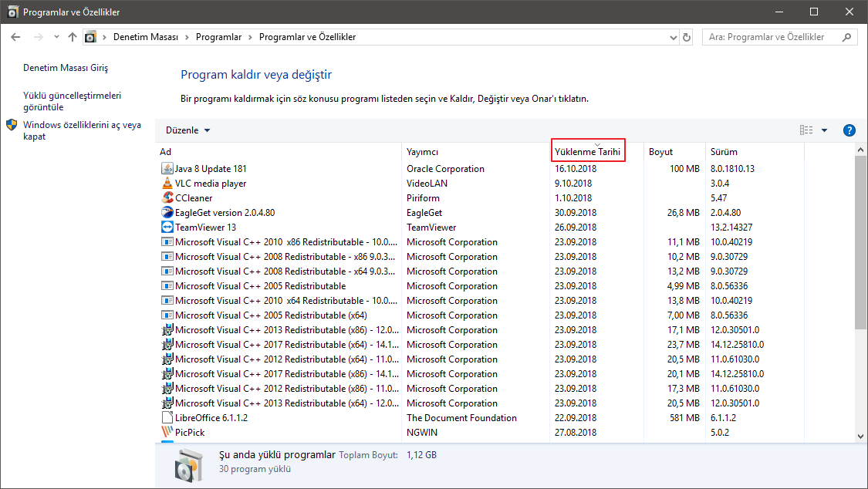Sort by Yüklenme Tarihi column header

tap(587, 152)
